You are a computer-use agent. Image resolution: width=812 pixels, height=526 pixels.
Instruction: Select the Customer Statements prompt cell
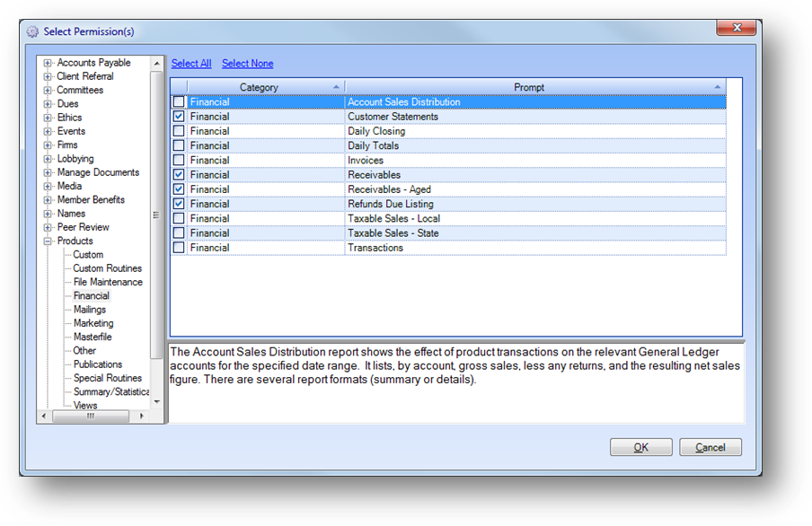tap(535, 117)
